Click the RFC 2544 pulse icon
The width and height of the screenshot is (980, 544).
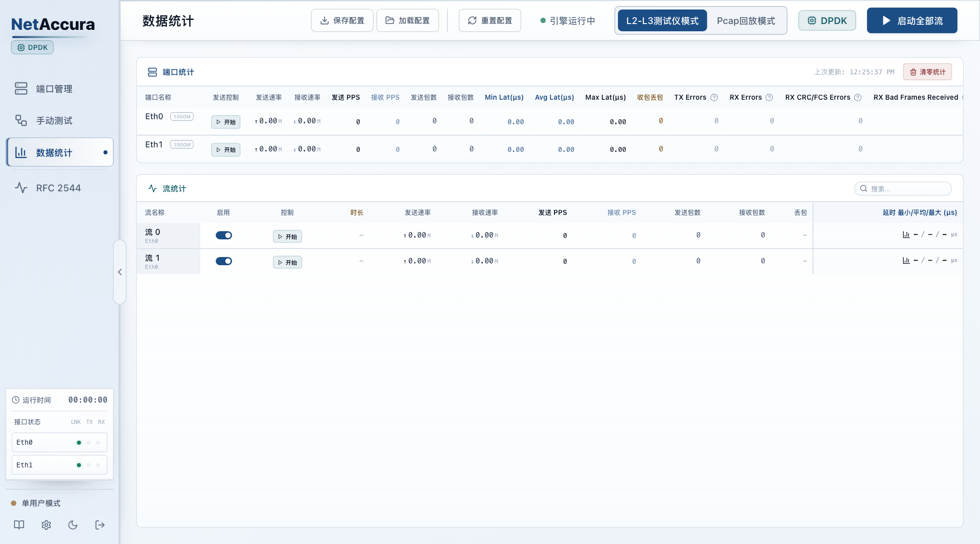[21, 188]
